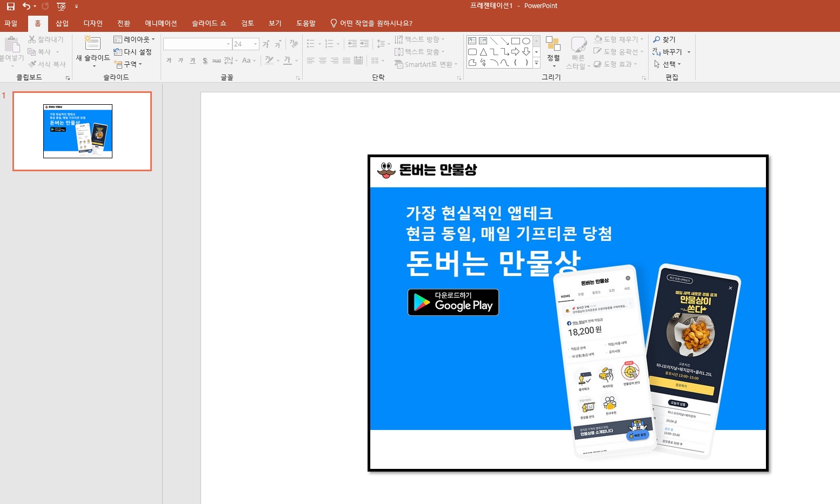The width and height of the screenshot is (840, 504).
Task: Toggle text shadow formatting
Action: [205, 61]
